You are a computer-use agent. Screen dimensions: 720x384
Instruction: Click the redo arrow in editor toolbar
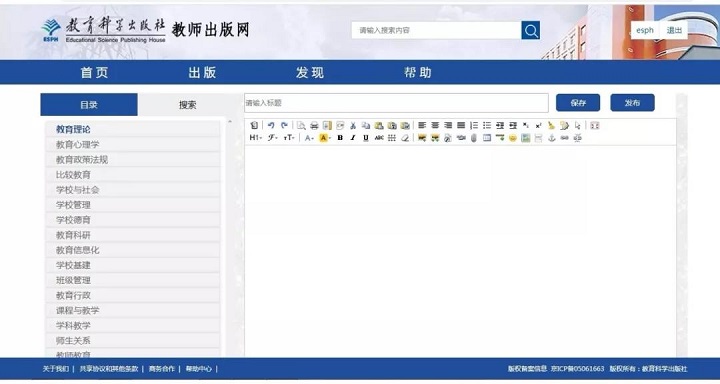tap(284, 125)
